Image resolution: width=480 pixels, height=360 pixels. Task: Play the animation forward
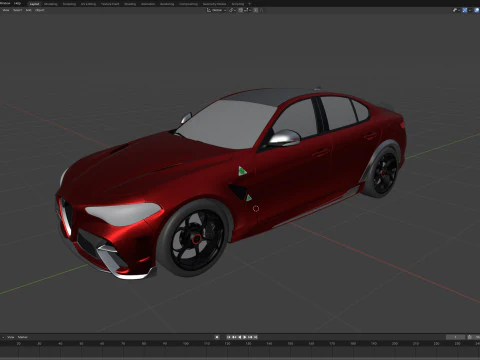[245, 337]
